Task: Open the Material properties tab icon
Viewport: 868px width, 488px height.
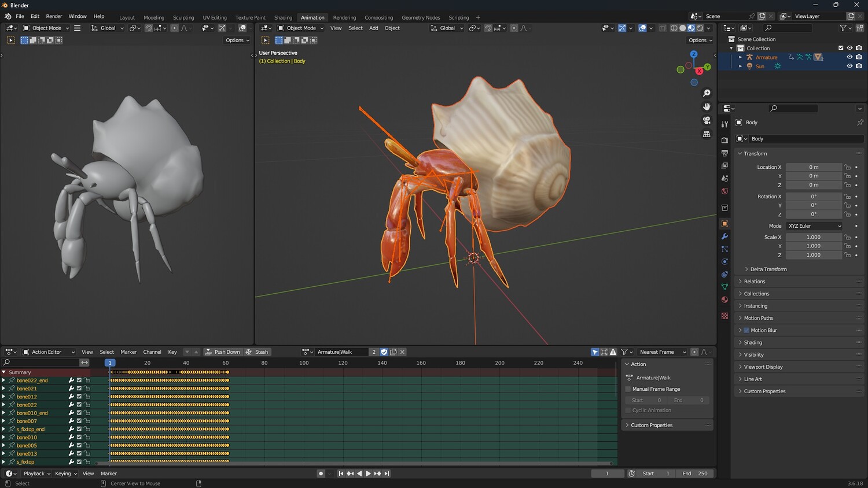Action: pyautogui.click(x=724, y=300)
